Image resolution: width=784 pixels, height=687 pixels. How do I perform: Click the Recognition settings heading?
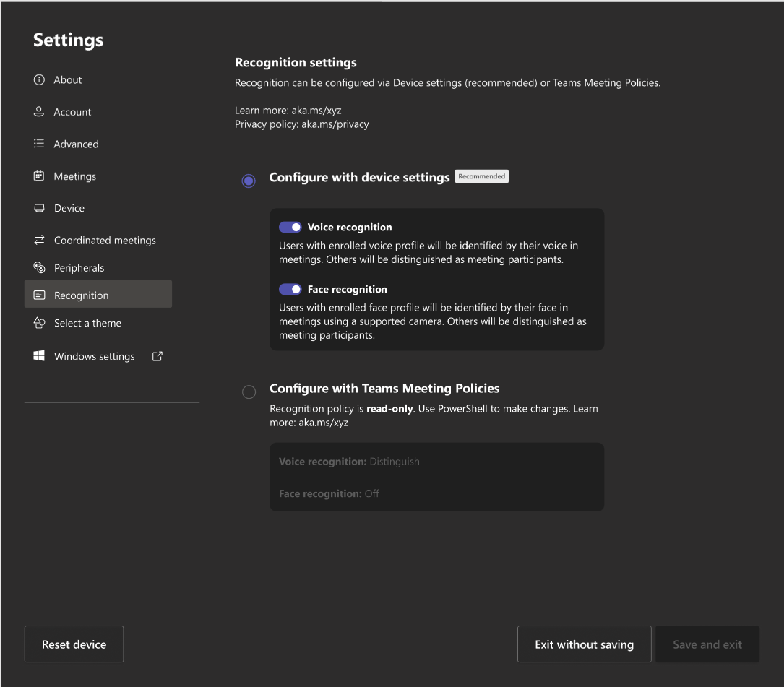[296, 63]
